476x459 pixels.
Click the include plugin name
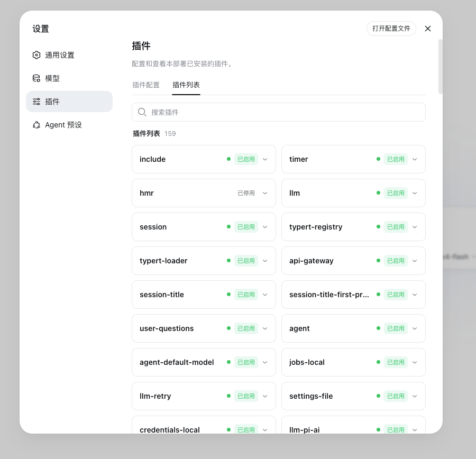tap(152, 159)
